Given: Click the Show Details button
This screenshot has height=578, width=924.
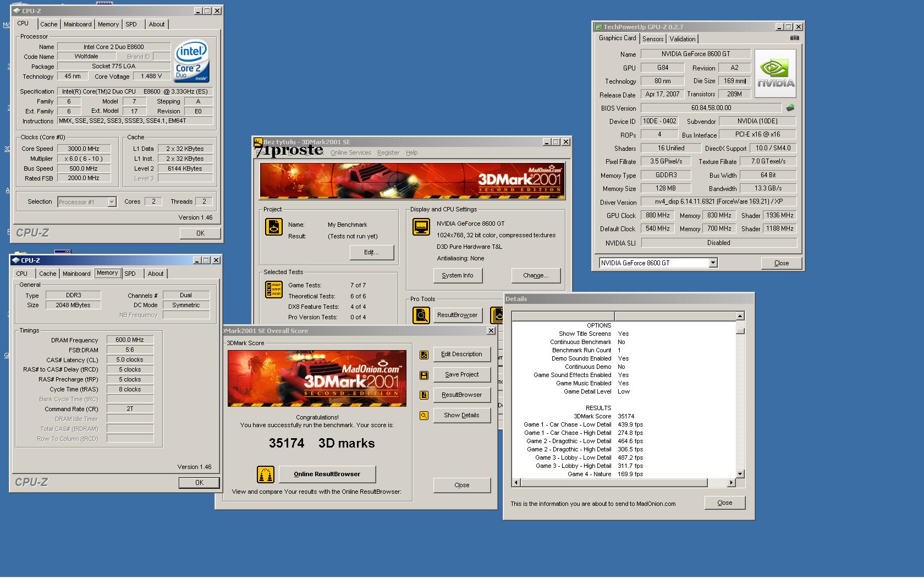Looking at the screenshot, I should (461, 415).
